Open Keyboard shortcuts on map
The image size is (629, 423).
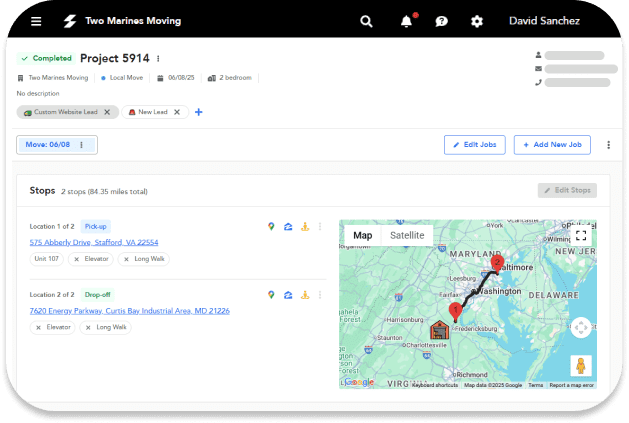click(435, 385)
